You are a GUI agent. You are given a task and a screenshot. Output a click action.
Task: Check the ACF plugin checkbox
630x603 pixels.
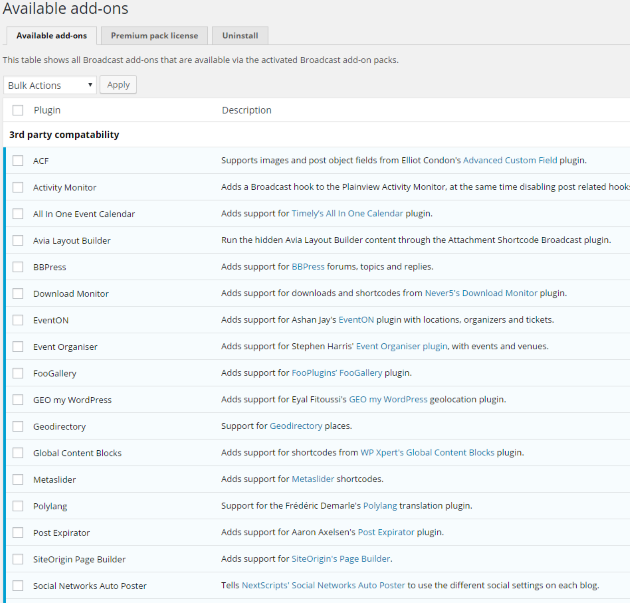click(x=18, y=161)
